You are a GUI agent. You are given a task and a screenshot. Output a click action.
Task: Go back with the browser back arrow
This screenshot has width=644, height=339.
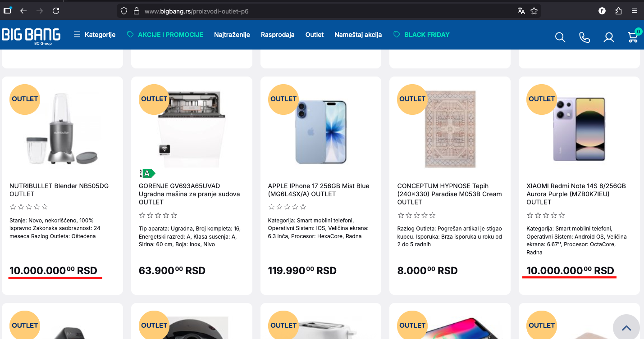click(x=23, y=10)
